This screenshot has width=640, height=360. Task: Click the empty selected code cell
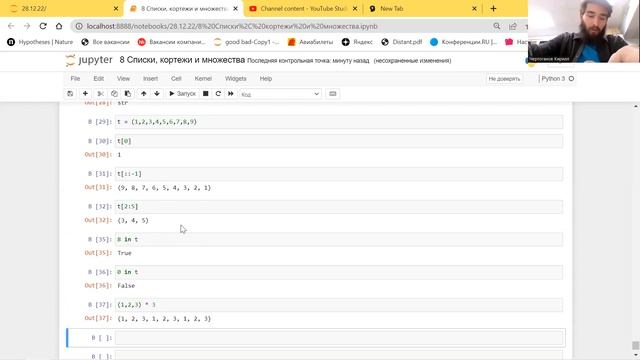(x=339, y=338)
